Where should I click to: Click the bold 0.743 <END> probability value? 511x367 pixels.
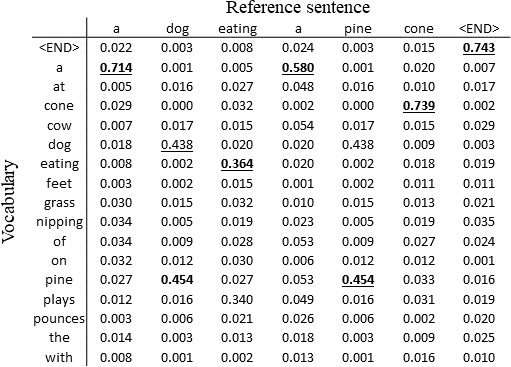coord(479,48)
